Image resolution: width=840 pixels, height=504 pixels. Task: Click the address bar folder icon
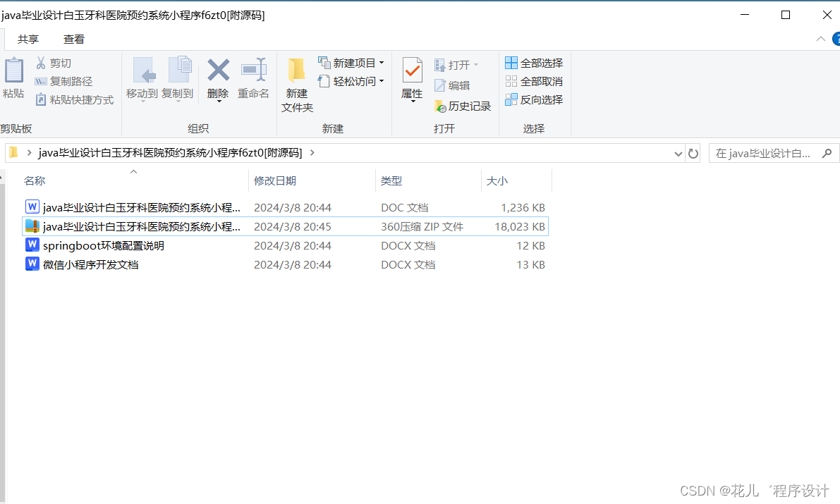(x=14, y=153)
